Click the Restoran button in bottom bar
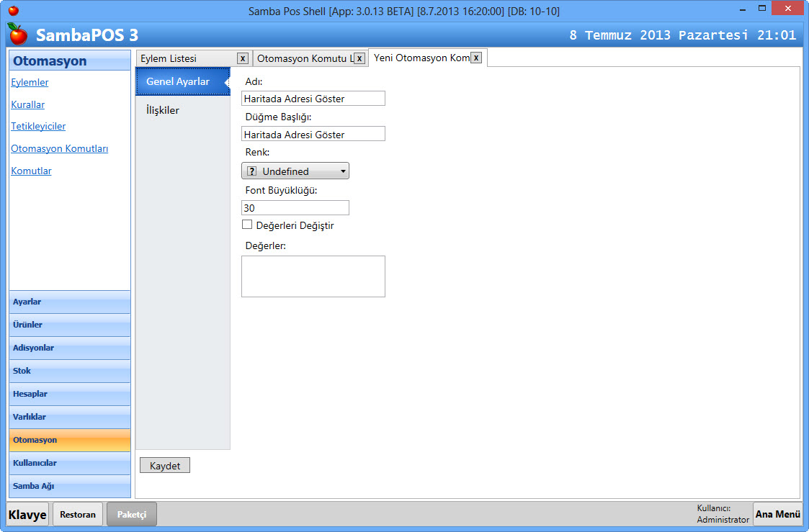 78,514
